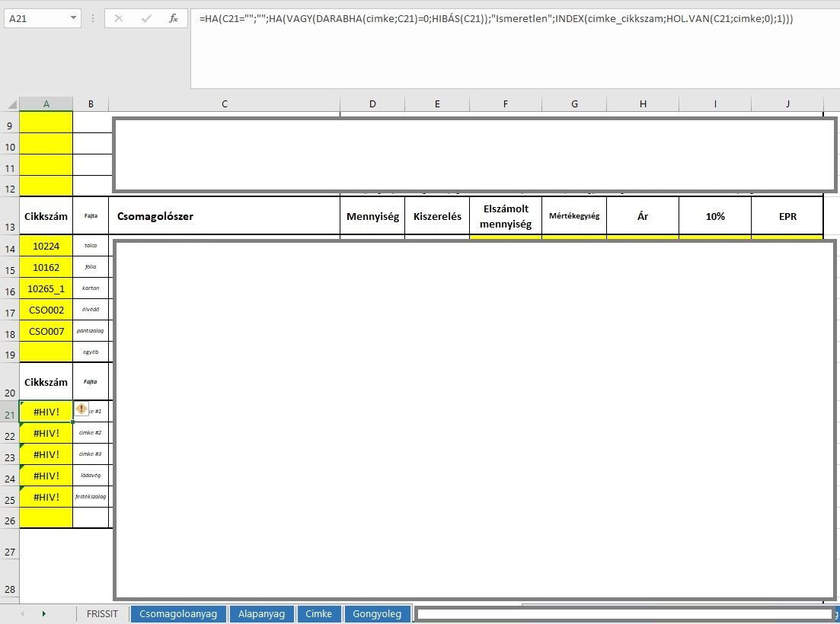Select cell containing CSO007
This screenshot has width=840, height=624.
[x=46, y=331]
